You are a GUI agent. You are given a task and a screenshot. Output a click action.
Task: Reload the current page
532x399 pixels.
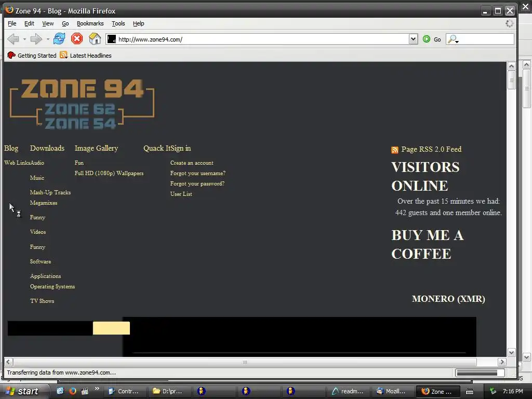59,38
